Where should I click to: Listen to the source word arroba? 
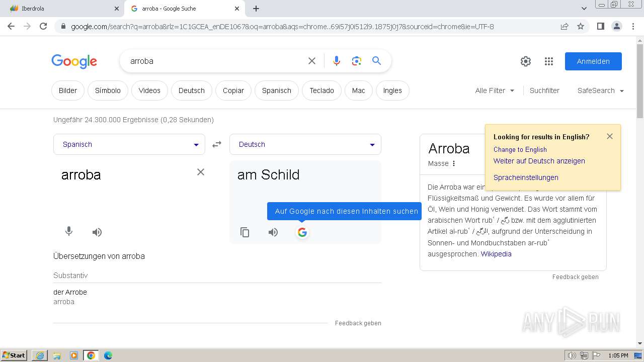pos(97,232)
